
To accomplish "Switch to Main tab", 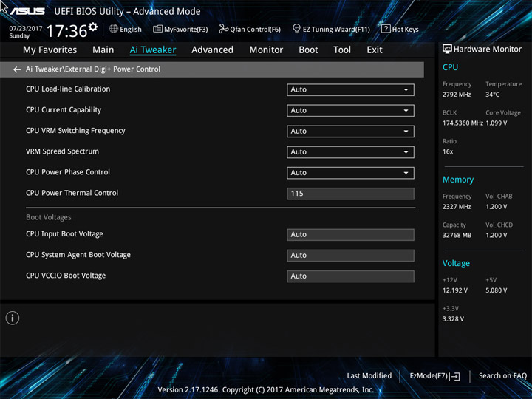I will click(x=103, y=50).
